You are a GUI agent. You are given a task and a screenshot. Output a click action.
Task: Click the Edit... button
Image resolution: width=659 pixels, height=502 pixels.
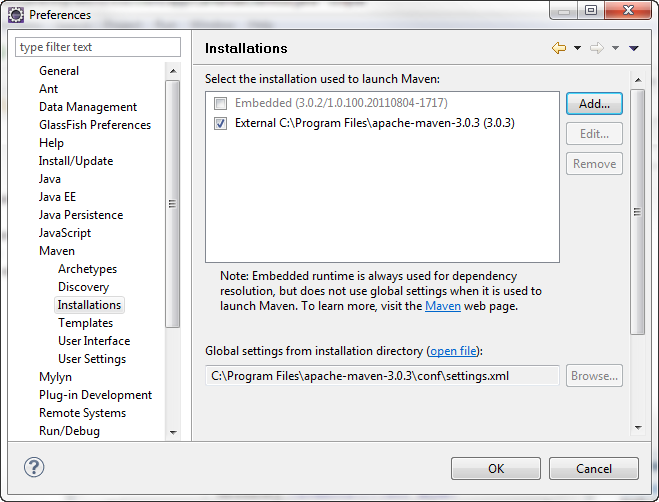[x=594, y=134]
